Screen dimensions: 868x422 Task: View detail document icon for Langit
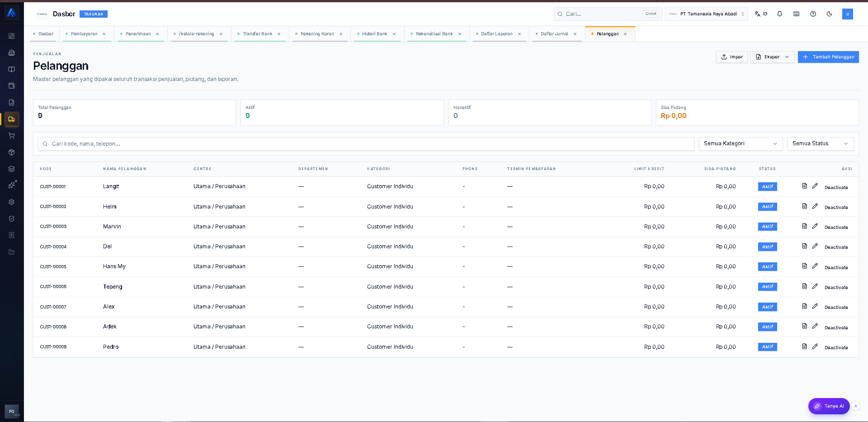[804, 186]
